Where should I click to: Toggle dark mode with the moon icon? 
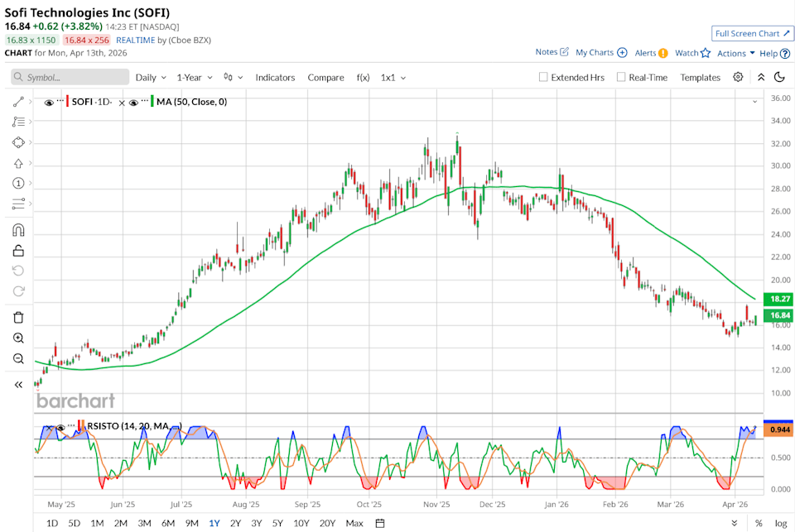pos(779,77)
